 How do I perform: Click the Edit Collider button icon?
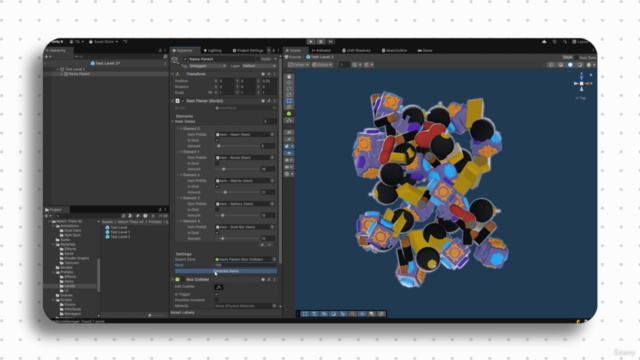(219, 287)
